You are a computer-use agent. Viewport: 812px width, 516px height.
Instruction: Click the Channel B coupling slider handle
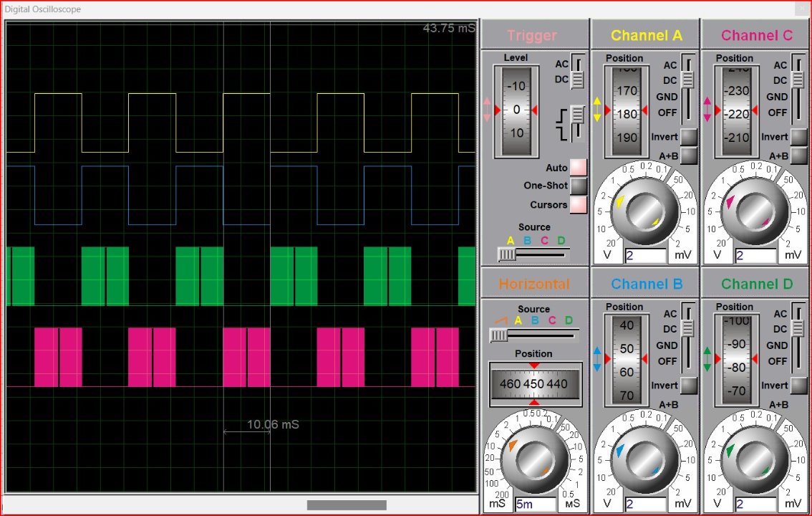(x=687, y=328)
